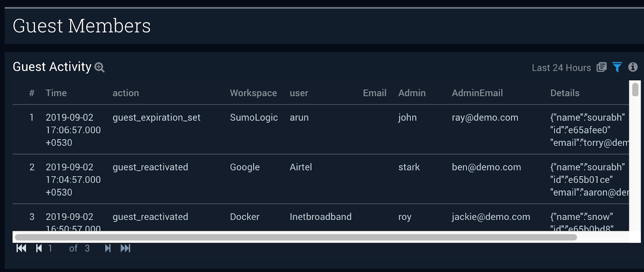The width and height of the screenshot is (644, 272).
Task: Click the Workspace column header
Action: tap(253, 93)
